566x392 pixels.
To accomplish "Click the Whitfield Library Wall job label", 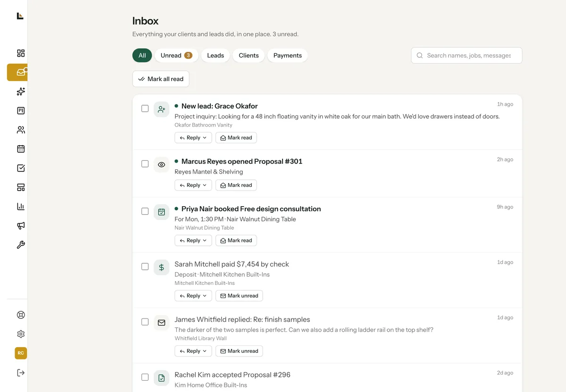I will [200, 338].
